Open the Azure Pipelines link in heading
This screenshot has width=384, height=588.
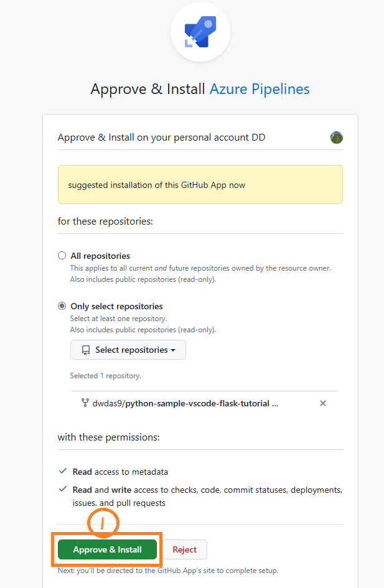(260, 89)
